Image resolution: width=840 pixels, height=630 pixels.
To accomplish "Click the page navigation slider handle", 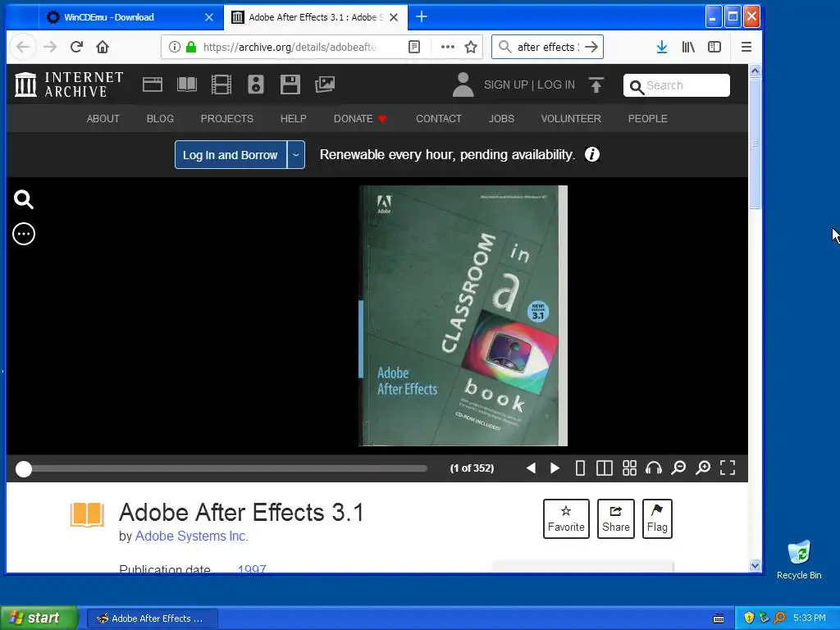I will tap(24, 468).
